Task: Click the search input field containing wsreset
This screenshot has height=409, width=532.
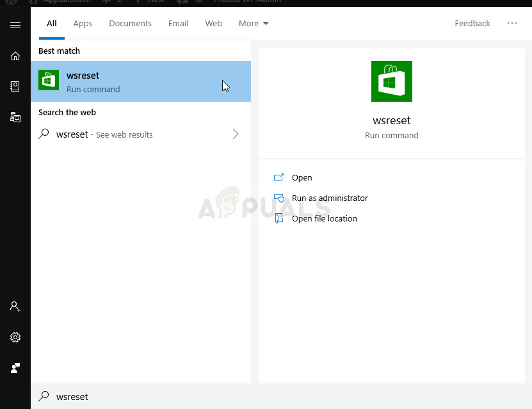Action: [x=281, y=396]
